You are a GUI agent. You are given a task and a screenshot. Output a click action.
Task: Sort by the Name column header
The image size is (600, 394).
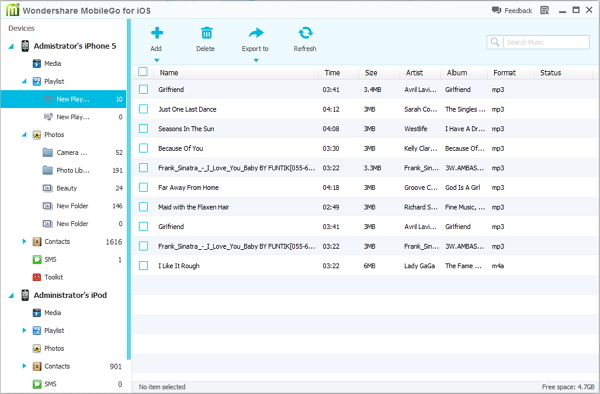click(169, 73)
